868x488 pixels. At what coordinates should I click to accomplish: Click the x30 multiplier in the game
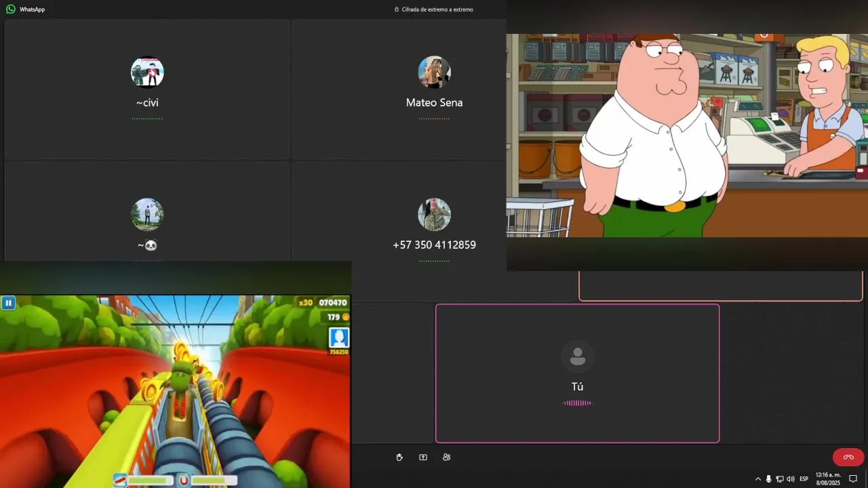(x=306, y=303)
